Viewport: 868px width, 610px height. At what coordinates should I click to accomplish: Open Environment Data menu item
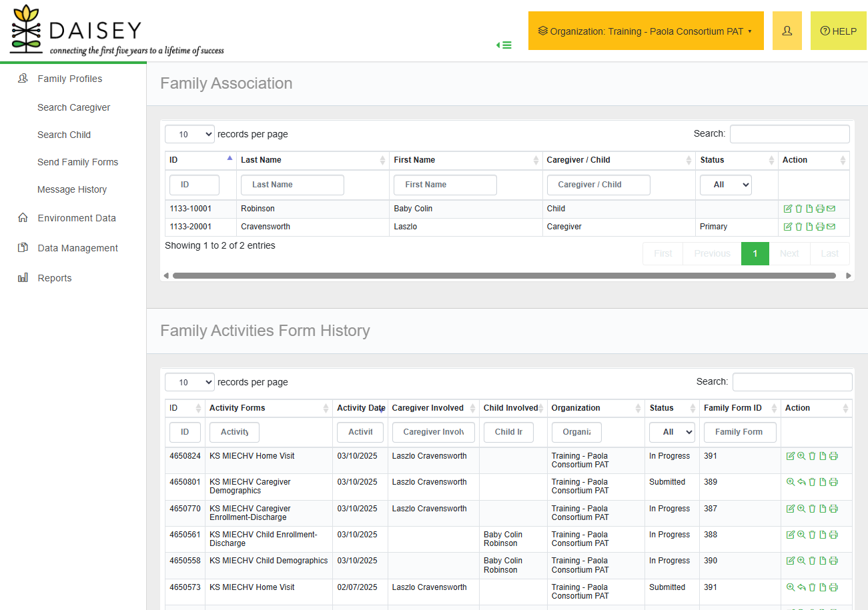coord(77,218)
